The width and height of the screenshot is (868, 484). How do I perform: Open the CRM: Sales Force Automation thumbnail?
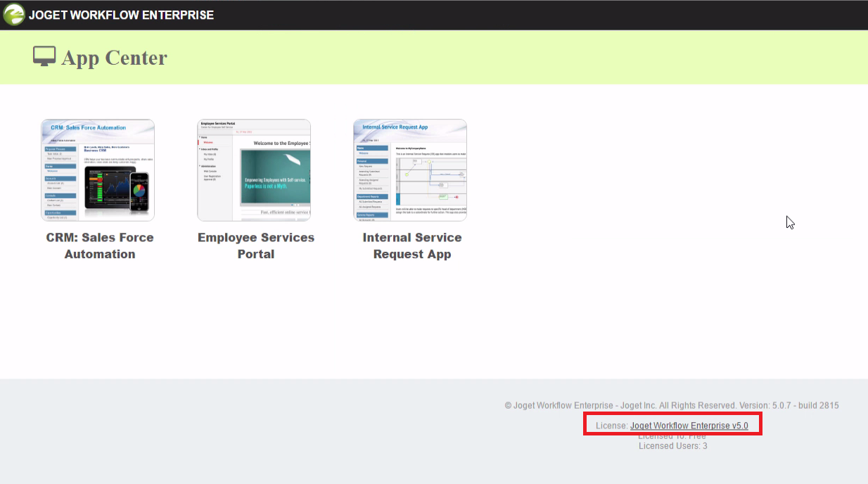click(98, 170)
